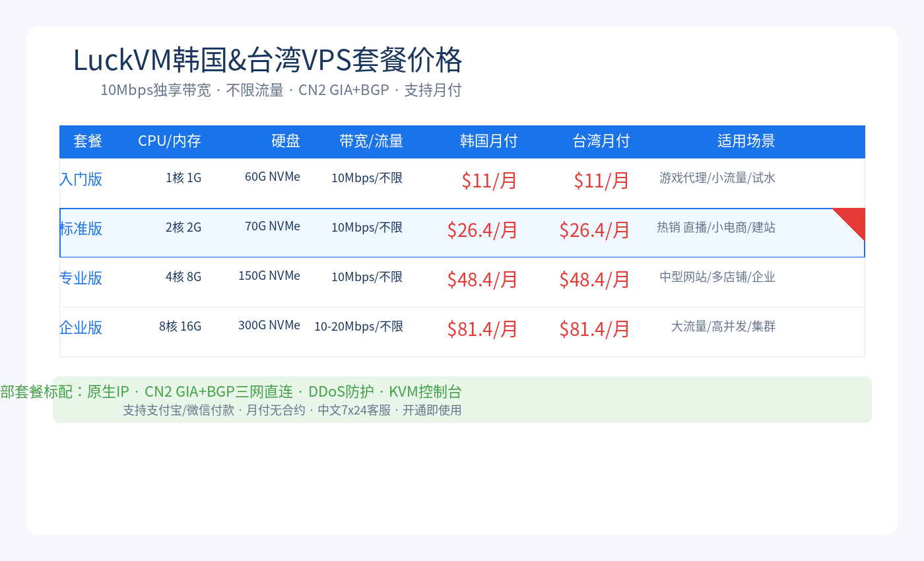
Task: Click the "2核 2G" spec cell
Action: (x=183, y=227)
